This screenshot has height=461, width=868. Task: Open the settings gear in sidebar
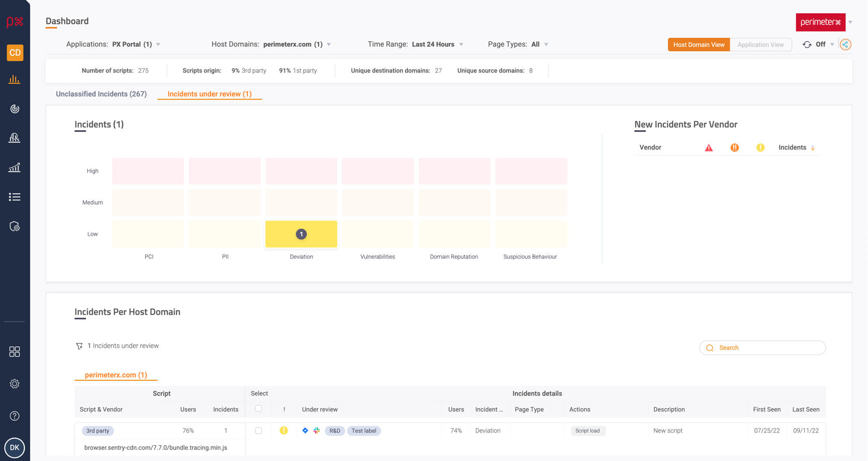14,384
